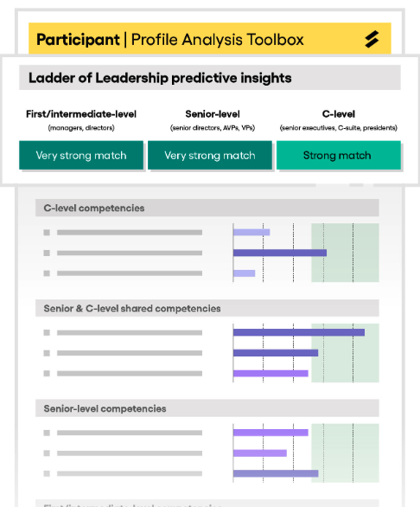420x507 pixels.
Task: Click the first square bullet under C-level competencies
Action: pyautogui.click(x=47, y=233)
